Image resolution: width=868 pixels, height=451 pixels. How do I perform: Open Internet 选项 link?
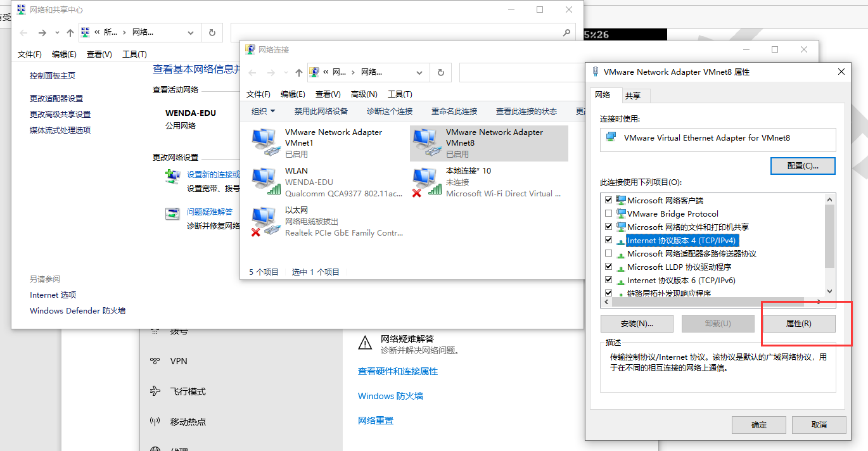53,295
